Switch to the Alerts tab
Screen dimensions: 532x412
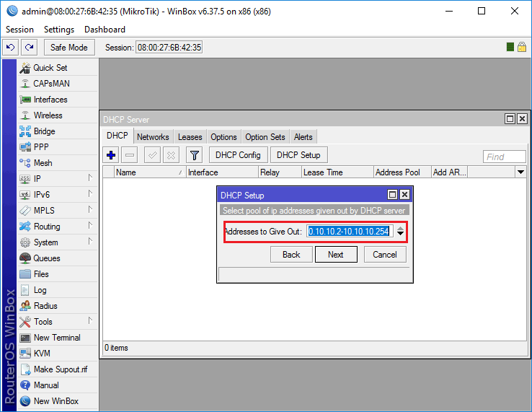(x=303, y=137)
